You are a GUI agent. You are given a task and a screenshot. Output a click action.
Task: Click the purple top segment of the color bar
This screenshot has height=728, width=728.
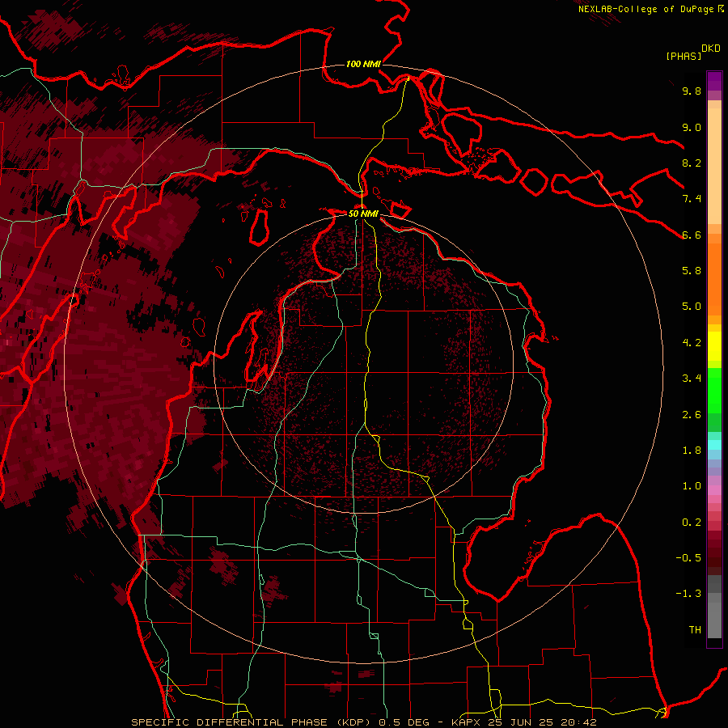pos(714,81)
